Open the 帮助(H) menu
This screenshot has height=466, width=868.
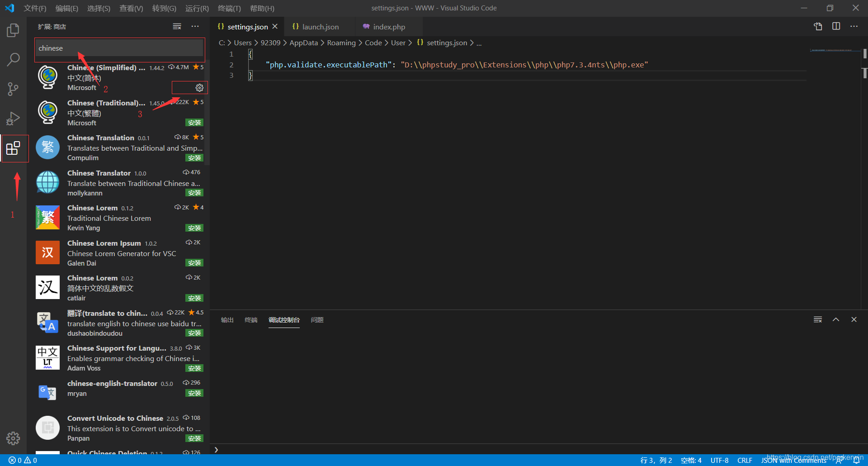click(x=262, y=8)
